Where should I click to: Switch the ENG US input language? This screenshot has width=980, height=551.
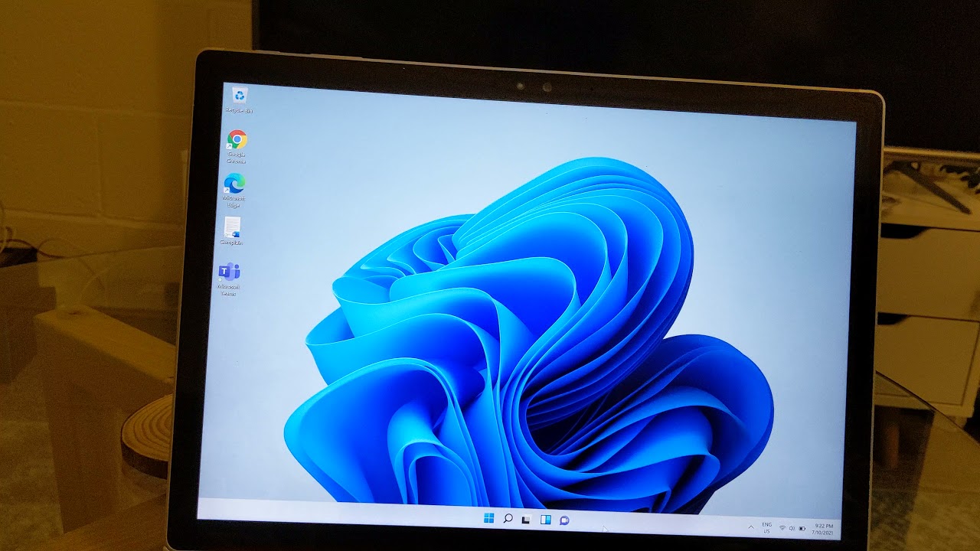tap(766, 527)
